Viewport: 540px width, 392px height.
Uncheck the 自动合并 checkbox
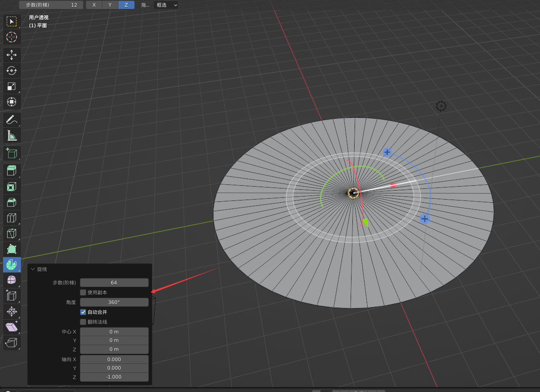tap(83, 312)
